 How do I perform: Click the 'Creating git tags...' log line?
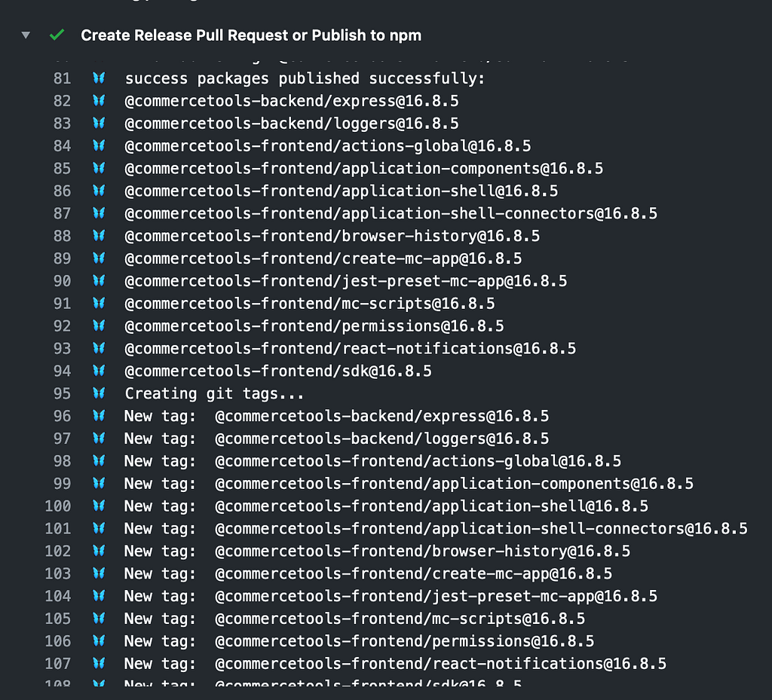[x=214, y=393]
